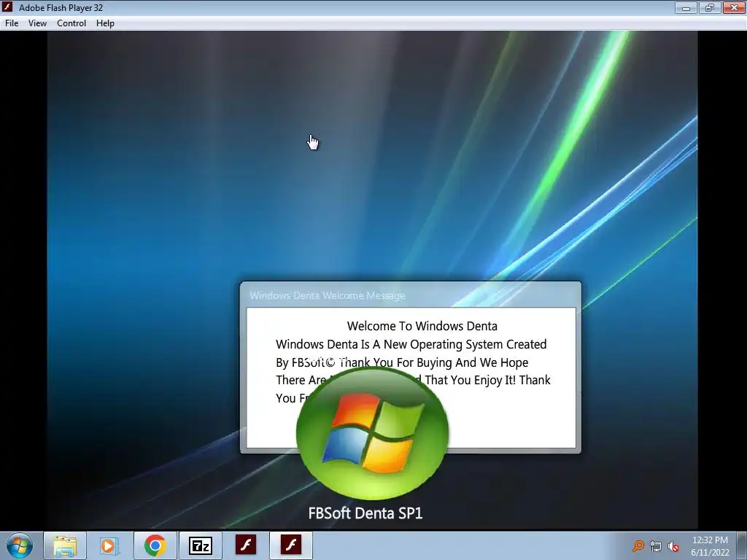Restore down the Adobe Flash Player window
The height and width of the screenshot is (560, 747).
(710, 7)
